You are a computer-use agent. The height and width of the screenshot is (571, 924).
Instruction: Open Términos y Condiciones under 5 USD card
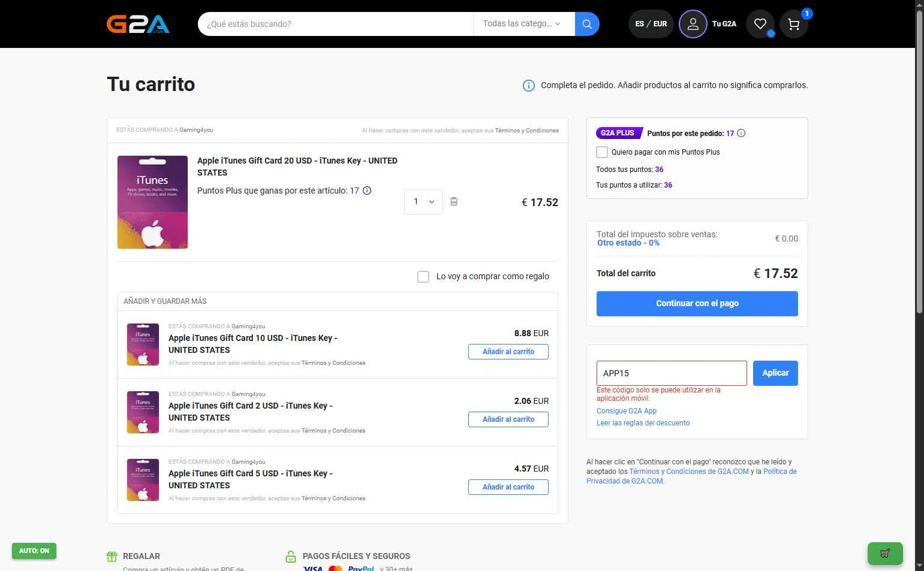(x=333, y=499)
